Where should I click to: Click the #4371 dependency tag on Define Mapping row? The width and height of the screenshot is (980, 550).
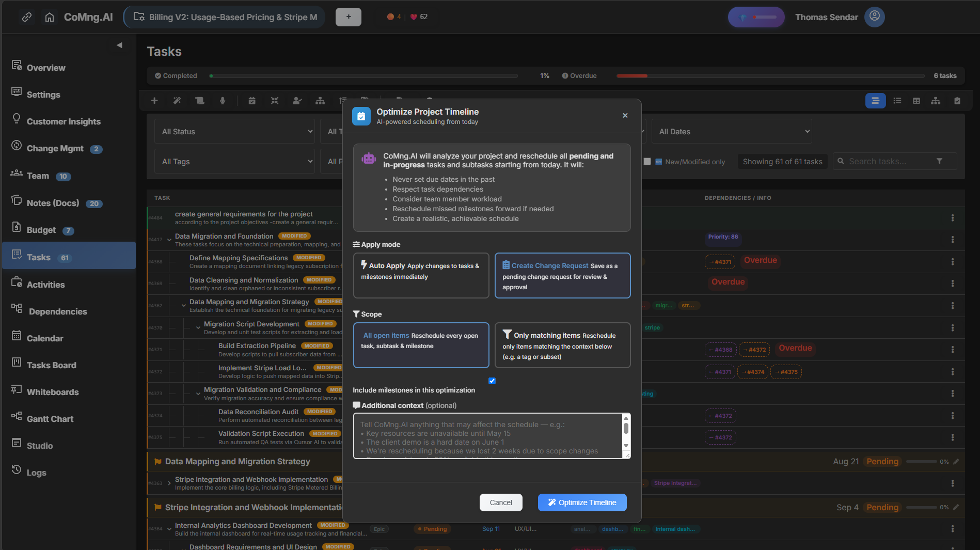[x=720, y=262]
